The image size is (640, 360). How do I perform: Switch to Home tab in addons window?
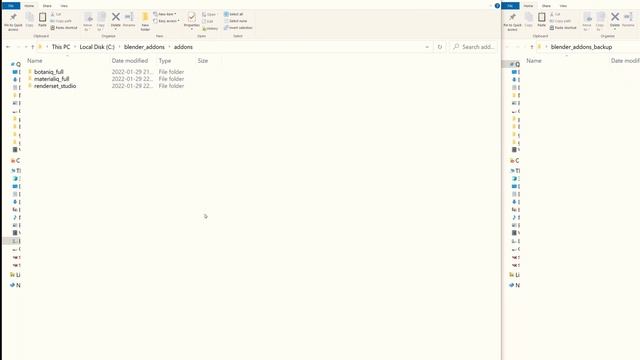tap(29, 6)
